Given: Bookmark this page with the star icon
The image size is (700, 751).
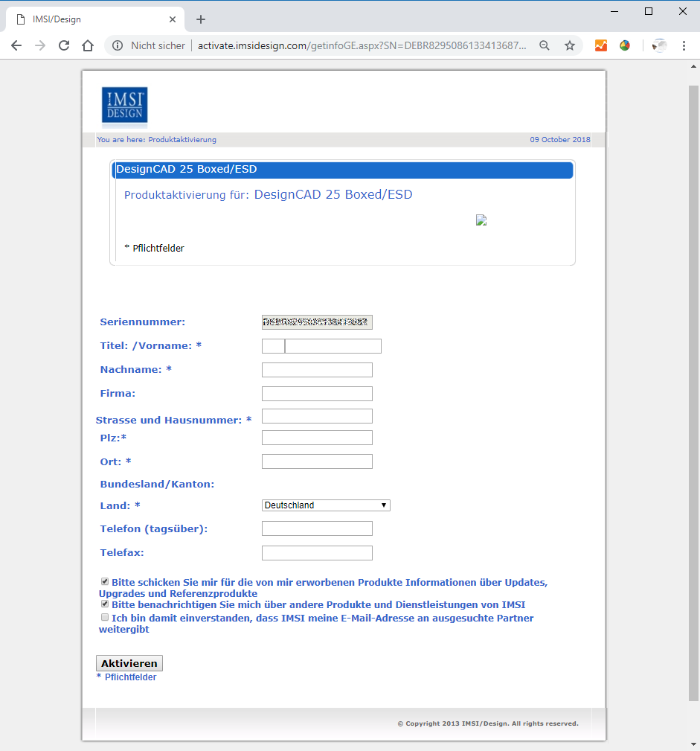Looking at the screenshot, I should [x=569, y=45].
